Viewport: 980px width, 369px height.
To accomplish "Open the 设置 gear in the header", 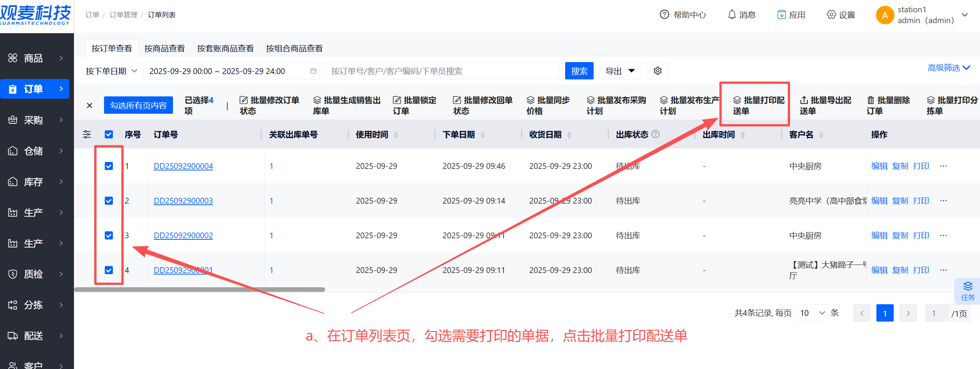I will coord(831,15).
